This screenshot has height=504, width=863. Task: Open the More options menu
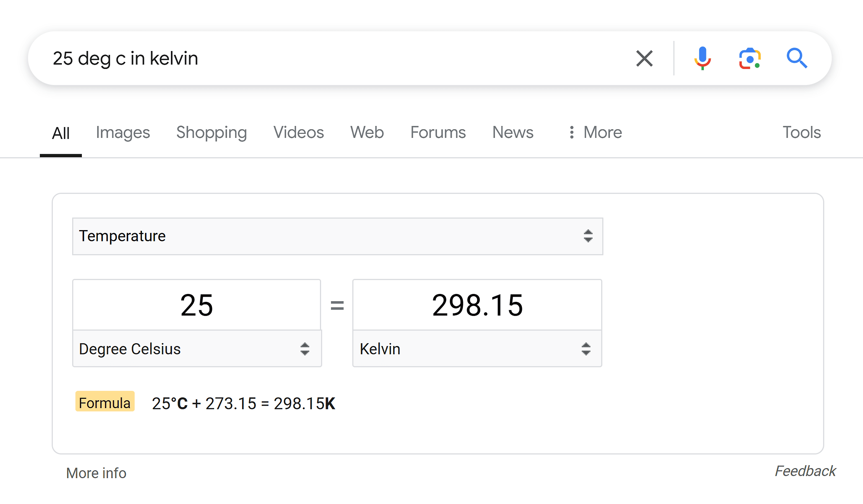[x=593, y=132]
